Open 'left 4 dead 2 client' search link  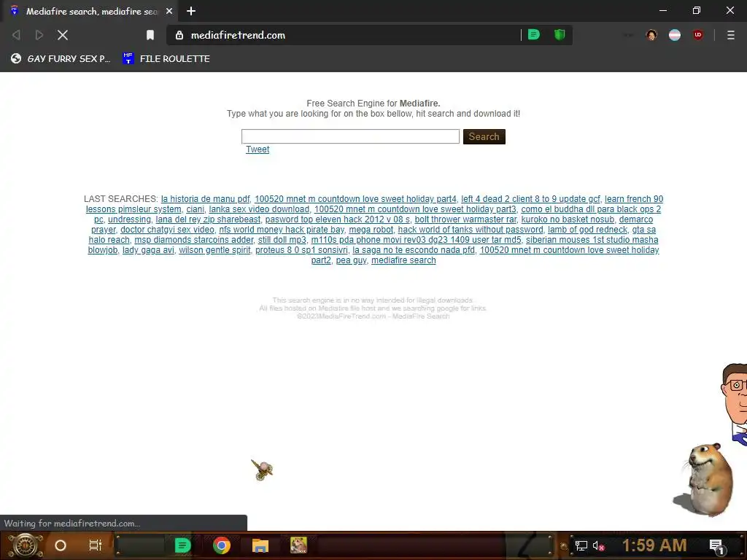click(x=530, y=199)
